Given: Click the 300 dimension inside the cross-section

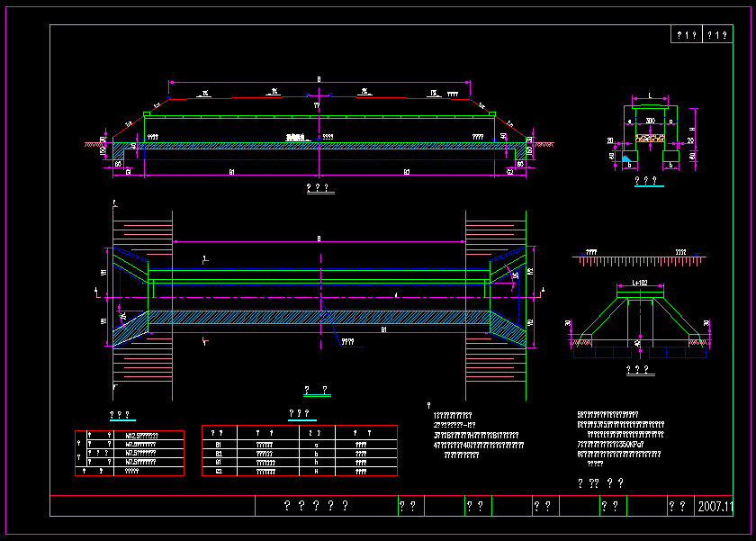Looking at the screenshot, I should click(650, 120).
